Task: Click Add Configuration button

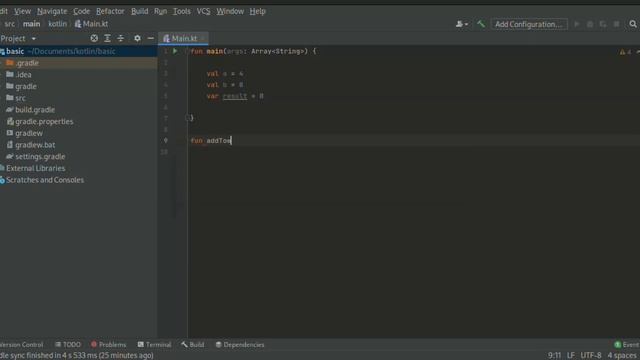Action: [529, 24]
